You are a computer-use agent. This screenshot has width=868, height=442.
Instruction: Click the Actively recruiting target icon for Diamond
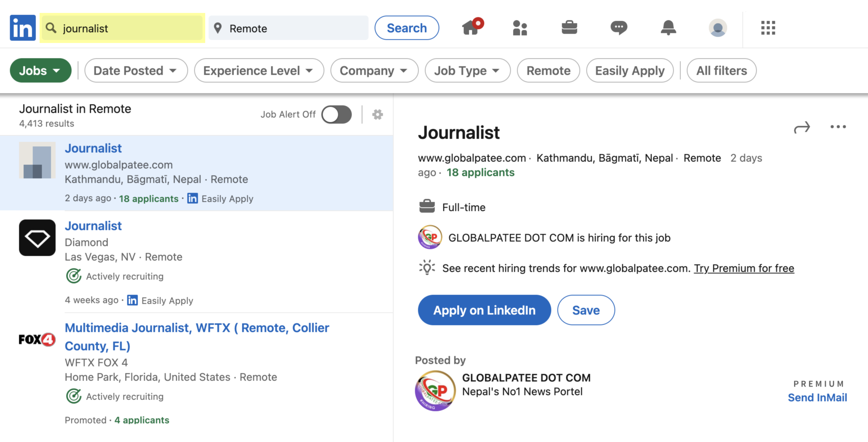tap(74, 276)
